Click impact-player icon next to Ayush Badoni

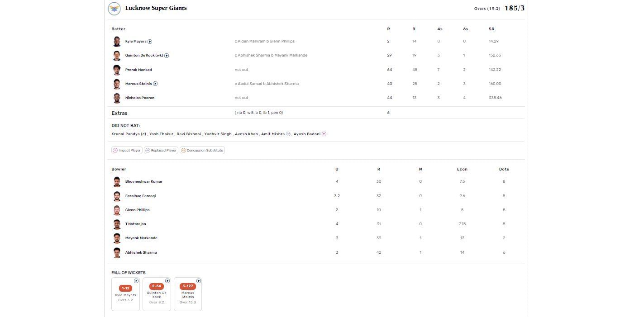click(x=324, y=134)
